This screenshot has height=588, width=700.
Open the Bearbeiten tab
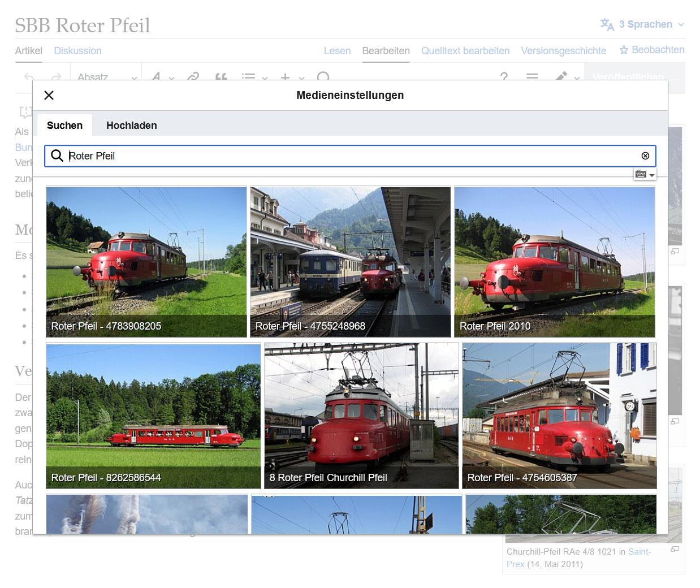386,51
